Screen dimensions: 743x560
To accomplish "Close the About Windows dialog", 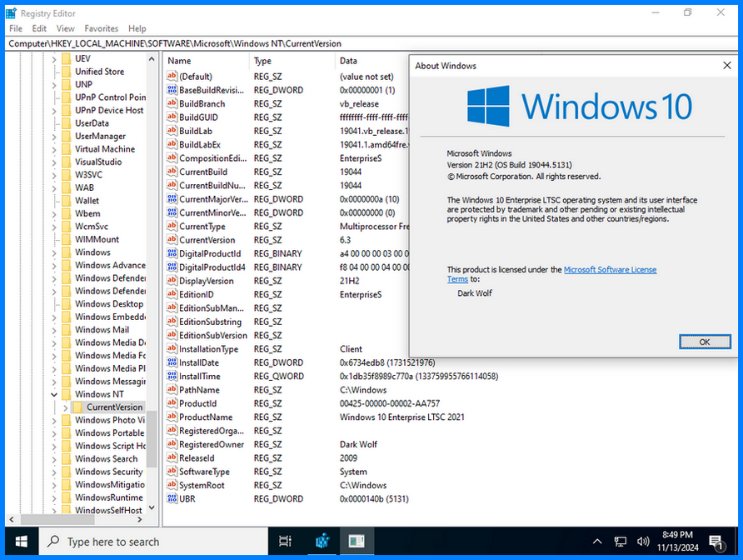I will click(727, 66).
